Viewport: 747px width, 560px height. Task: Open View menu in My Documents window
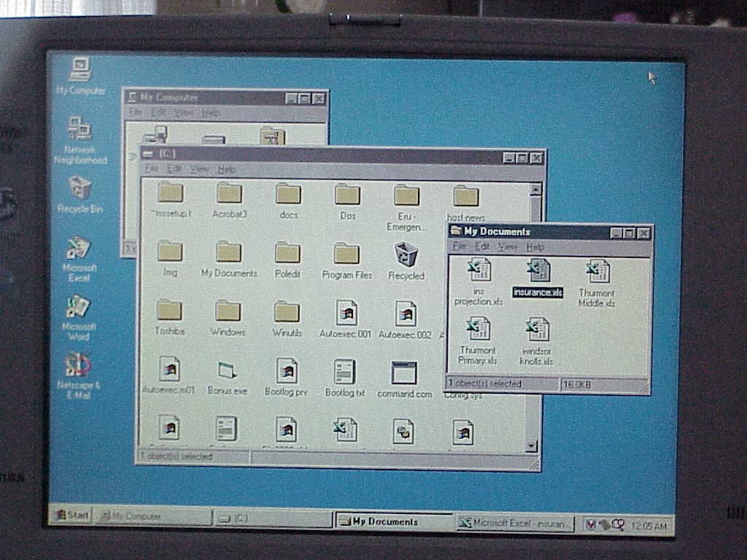point(508,246)
